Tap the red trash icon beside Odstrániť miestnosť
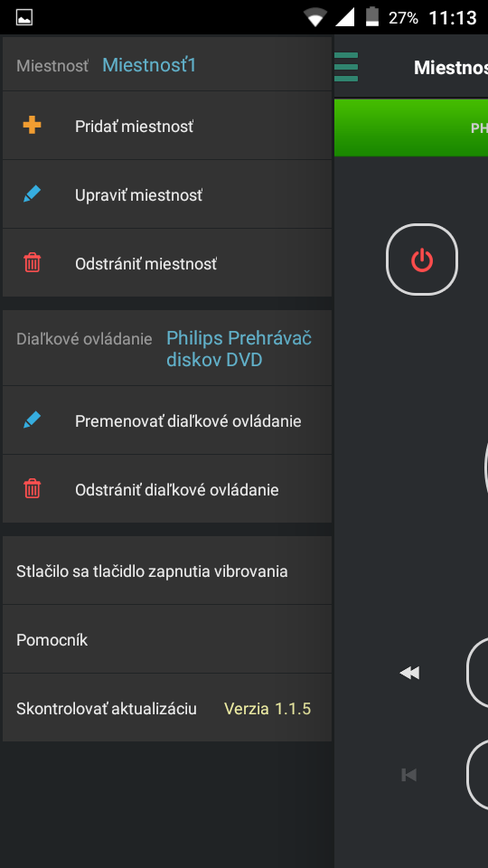 tap(33, 262)
